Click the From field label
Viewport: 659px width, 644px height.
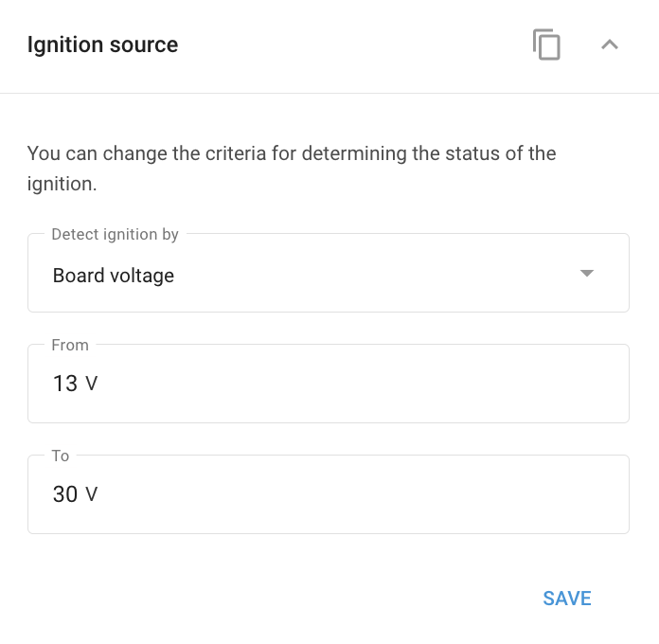[70, 345]
